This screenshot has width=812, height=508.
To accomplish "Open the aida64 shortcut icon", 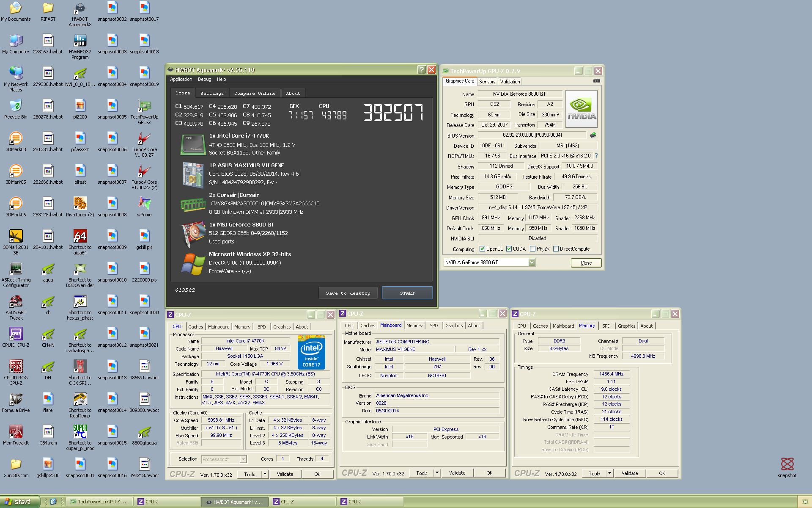I will point(80,242).
